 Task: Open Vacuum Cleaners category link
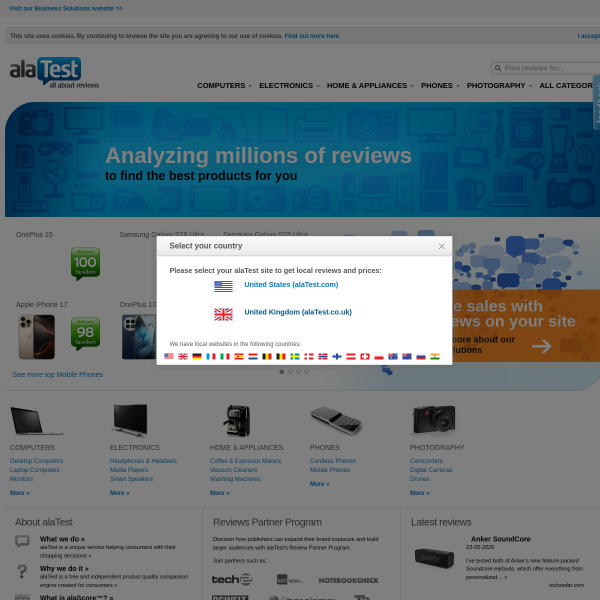click(233, 470)
